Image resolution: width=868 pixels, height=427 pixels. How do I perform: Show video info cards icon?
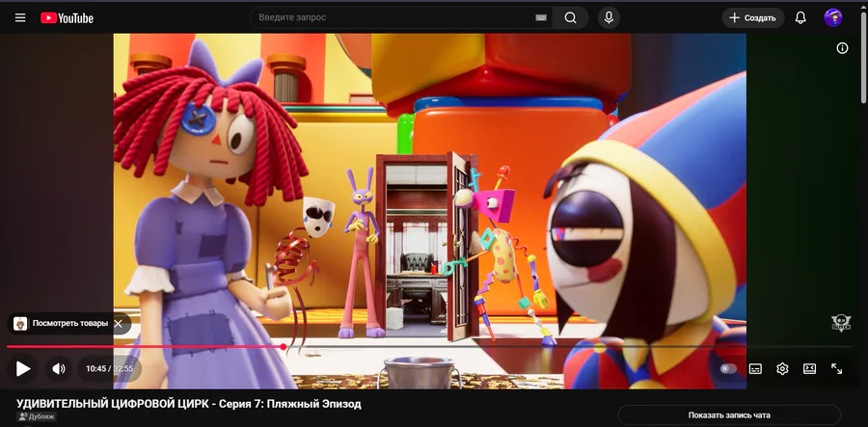click(842, 48)
